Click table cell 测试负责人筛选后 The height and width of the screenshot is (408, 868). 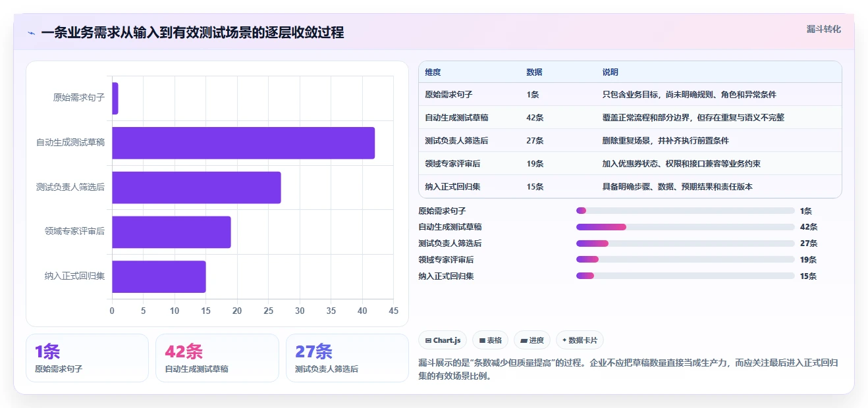[457, 141]
